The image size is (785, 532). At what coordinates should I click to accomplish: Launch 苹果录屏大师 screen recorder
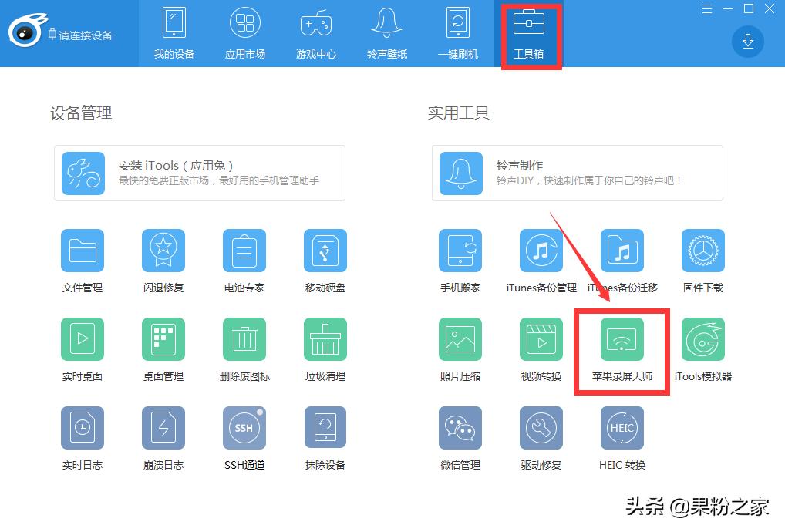coord(622,338)
